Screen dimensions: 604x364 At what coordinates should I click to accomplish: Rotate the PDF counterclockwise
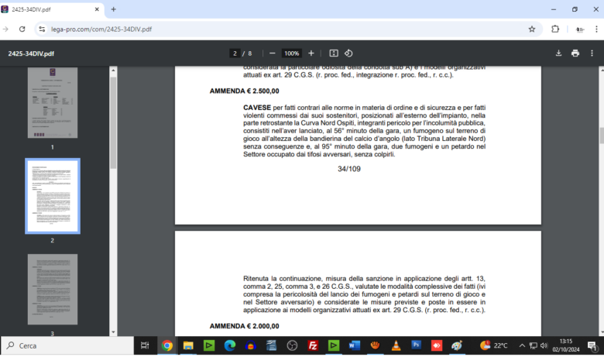pos(348,53)
